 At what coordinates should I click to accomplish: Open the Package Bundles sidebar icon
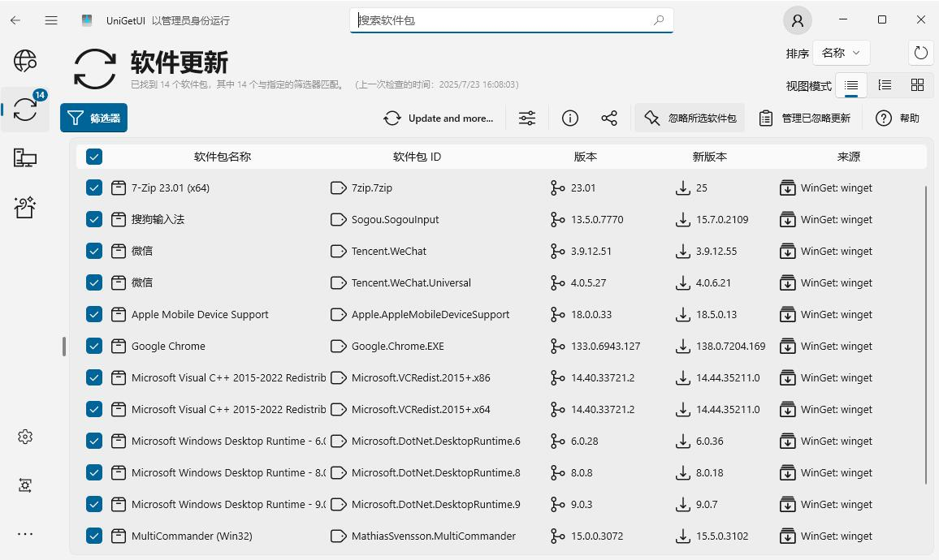click(x=25, y=207)
